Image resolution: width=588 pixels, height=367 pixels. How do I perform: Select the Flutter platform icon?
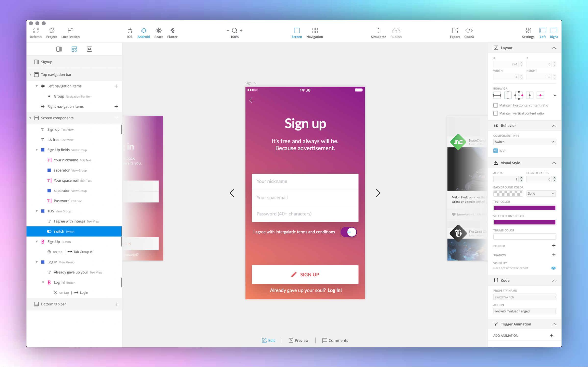[172, 31]
